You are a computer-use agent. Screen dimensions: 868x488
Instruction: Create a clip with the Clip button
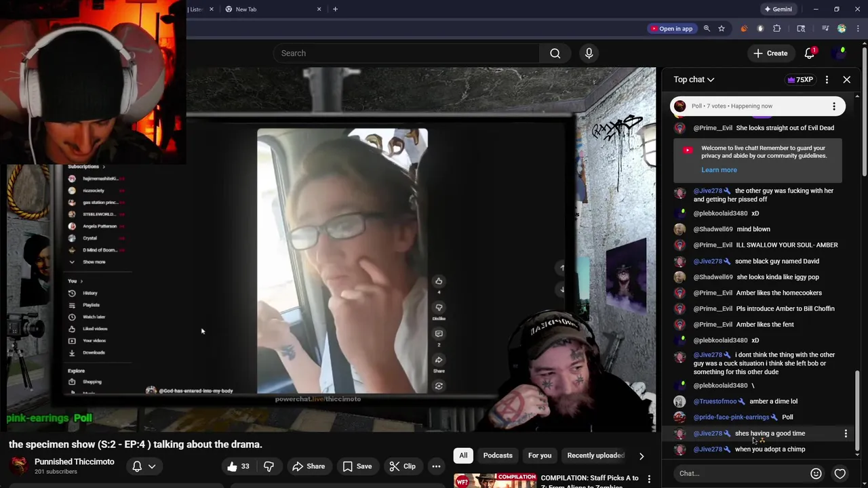click(x=402, y=466)
